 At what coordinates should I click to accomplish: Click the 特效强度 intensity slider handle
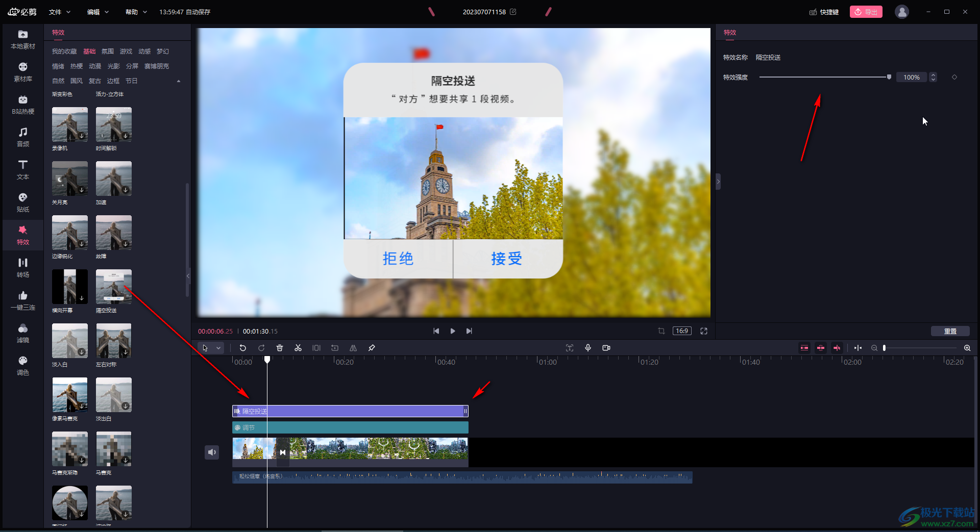889,77
